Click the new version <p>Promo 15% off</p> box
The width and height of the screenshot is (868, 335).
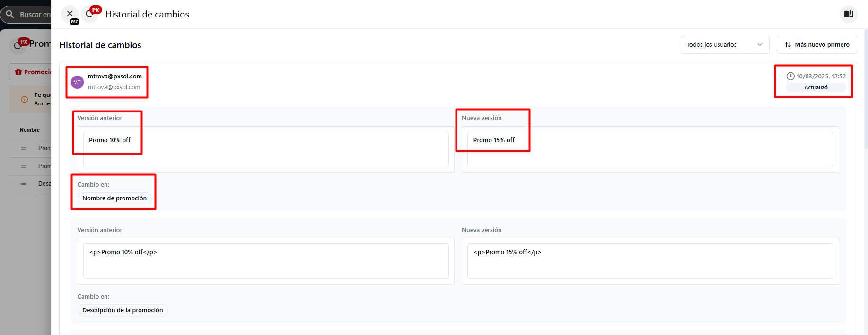[649, 261]
